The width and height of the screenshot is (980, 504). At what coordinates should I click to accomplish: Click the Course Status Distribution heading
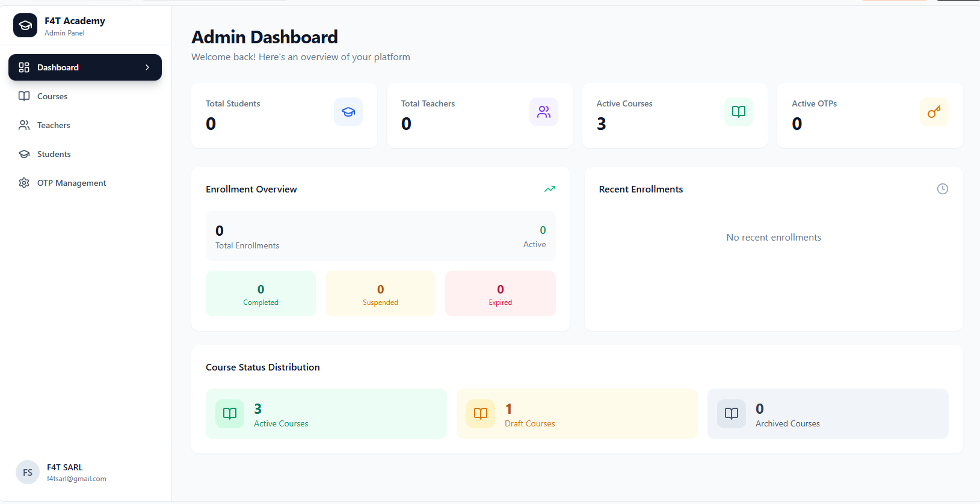[x=263, y=367]
